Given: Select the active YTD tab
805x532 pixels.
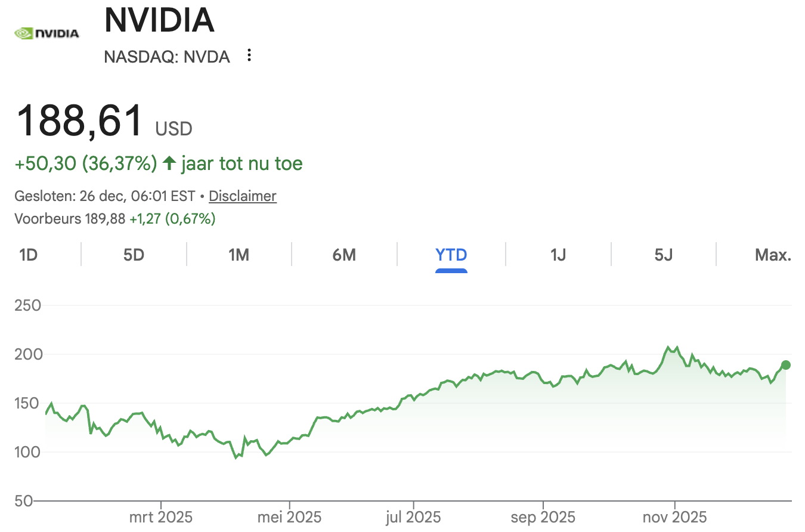Looking at the screenshot, I should click(451, 255).
